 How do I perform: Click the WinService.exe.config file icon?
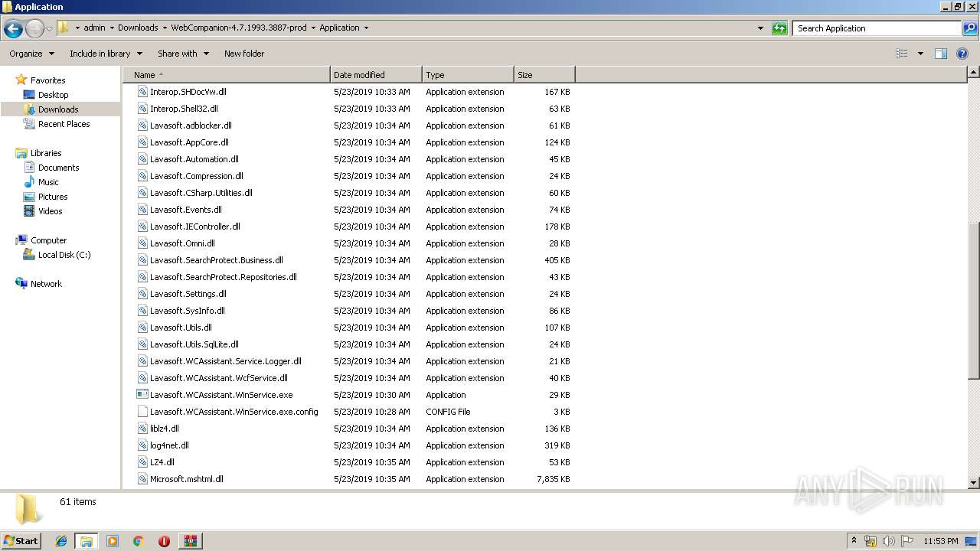142,412
